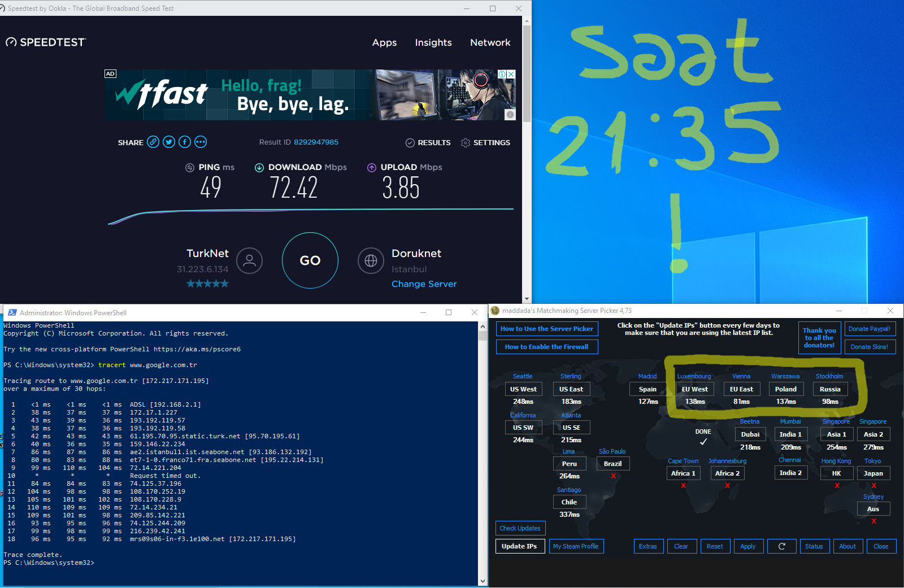Image resolution: width=904 pixels, height=588 pixels.
Task: Open more share options icon
Action: pyautogui.click(x=201, y=142)
